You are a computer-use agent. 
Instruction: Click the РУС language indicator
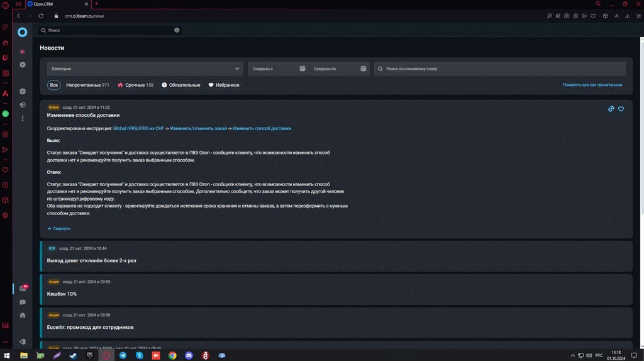click(x=599, y=355)
